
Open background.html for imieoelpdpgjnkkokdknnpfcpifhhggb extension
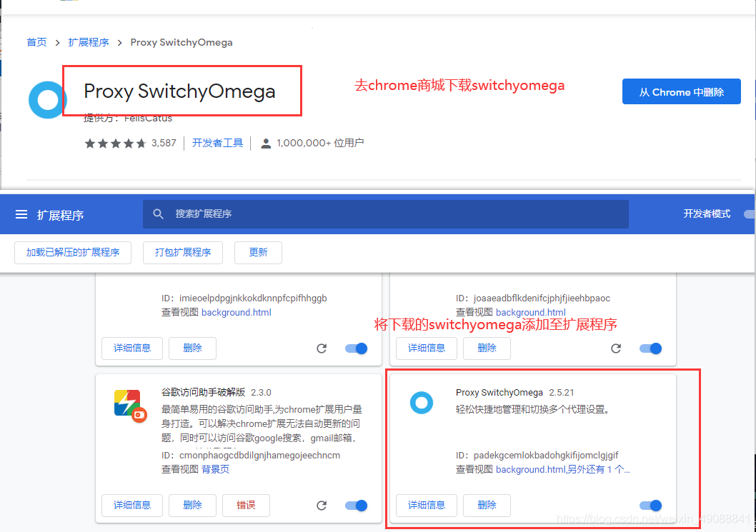pos(237,312)
